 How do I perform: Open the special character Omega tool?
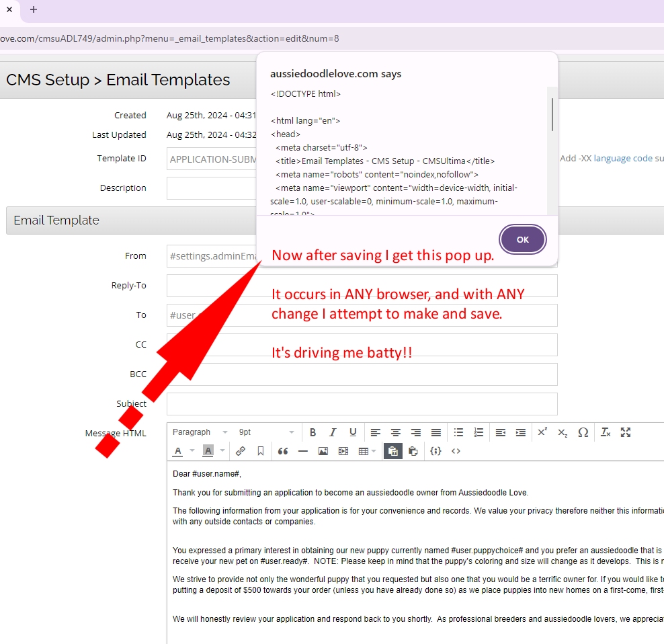pyautogui.click(x=583, y=432)
